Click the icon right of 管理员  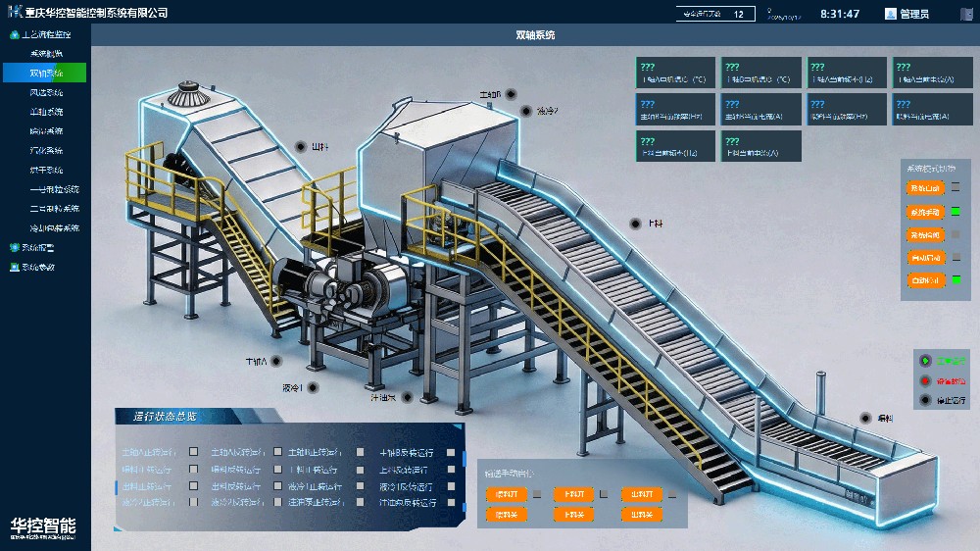tap(967, 14)
